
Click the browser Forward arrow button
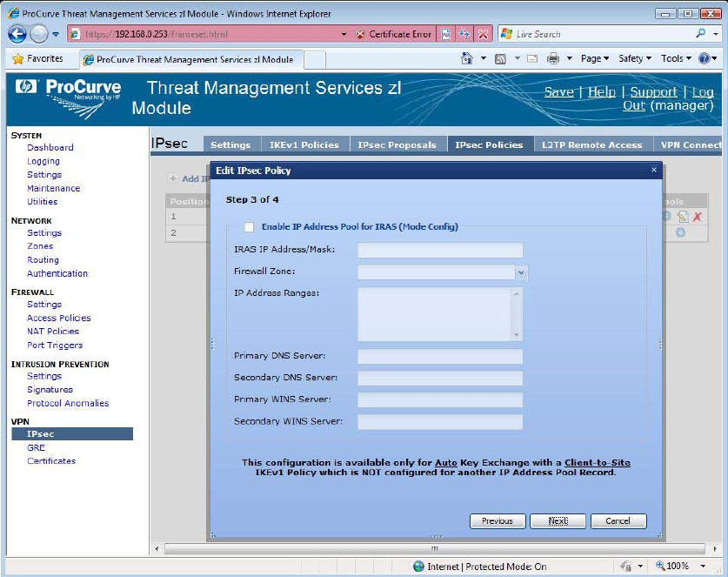point(39,34)
